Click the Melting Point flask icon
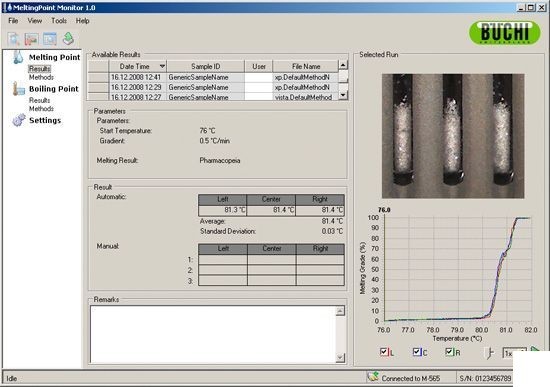Viewport: 550px width, 387px height. 18,57
